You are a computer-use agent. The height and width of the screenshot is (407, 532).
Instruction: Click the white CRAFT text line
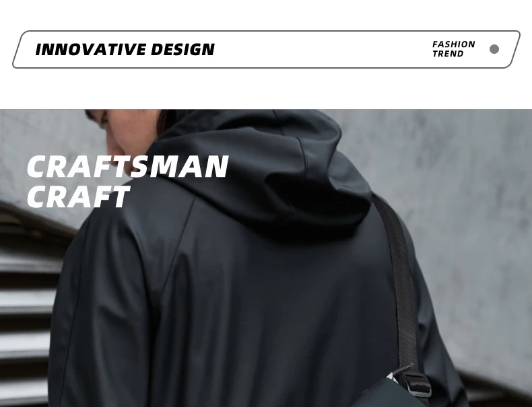78,196
